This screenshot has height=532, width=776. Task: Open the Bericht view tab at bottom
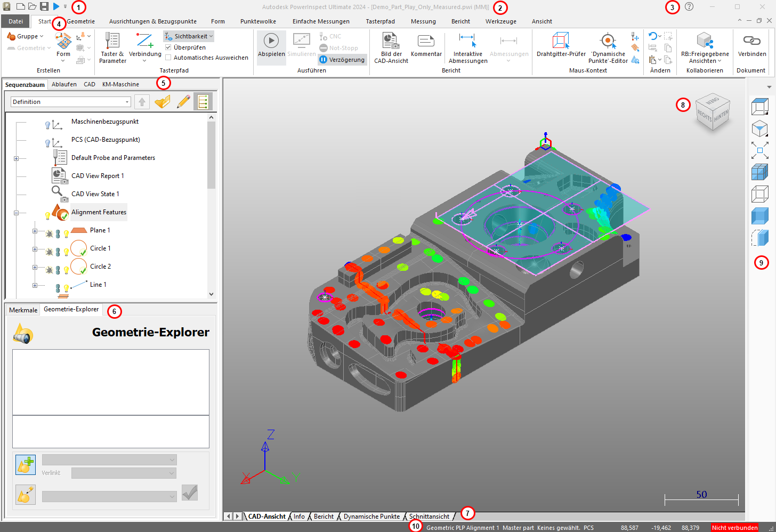click(x=324, y=517)
